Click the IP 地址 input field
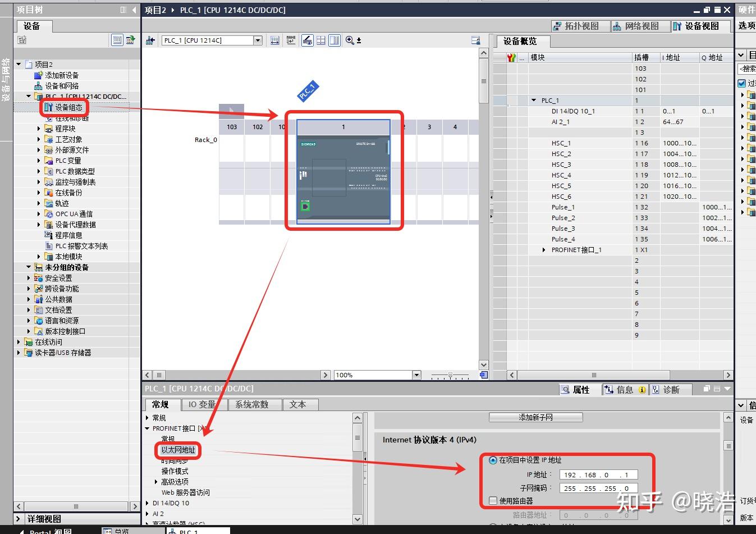This screenshot has width=756, height=534. pyautogui.click(x=598, y=474)
